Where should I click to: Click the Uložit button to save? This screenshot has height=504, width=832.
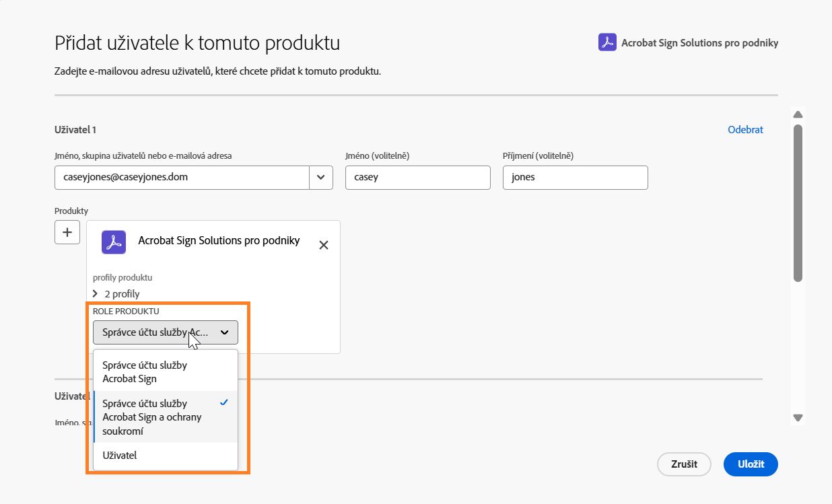tap(750, 464)
